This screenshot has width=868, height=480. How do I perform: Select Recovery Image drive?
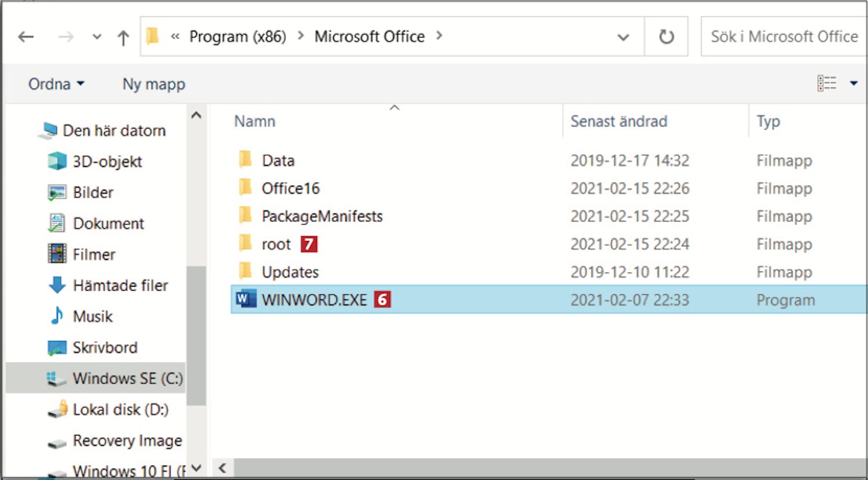pos(127,441)
